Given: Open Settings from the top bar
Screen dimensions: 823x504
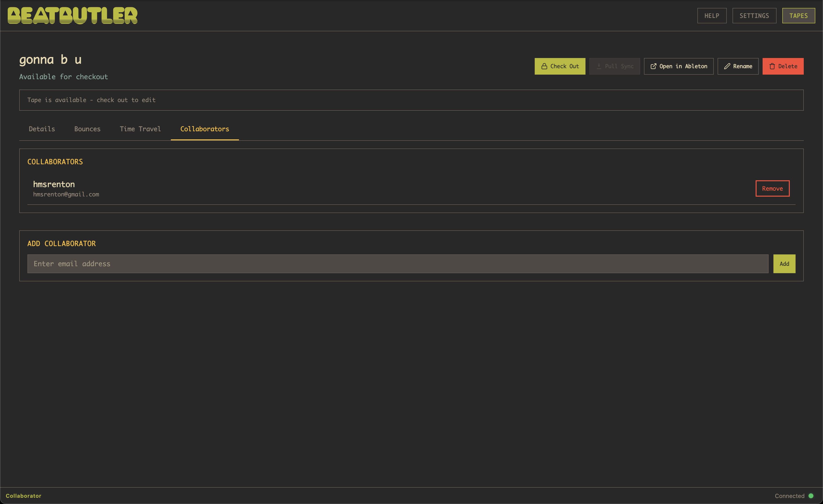Looking at the screenshot, I should pos(754,16).
